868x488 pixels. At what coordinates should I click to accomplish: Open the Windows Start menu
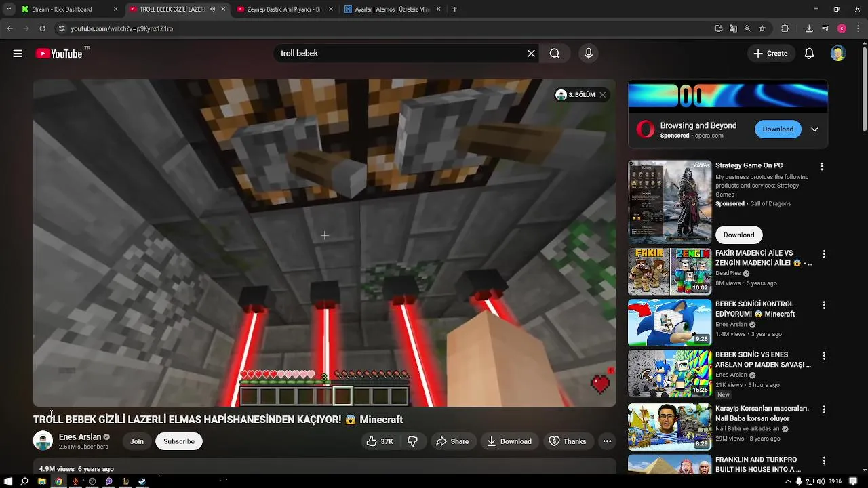coord(8,481)
